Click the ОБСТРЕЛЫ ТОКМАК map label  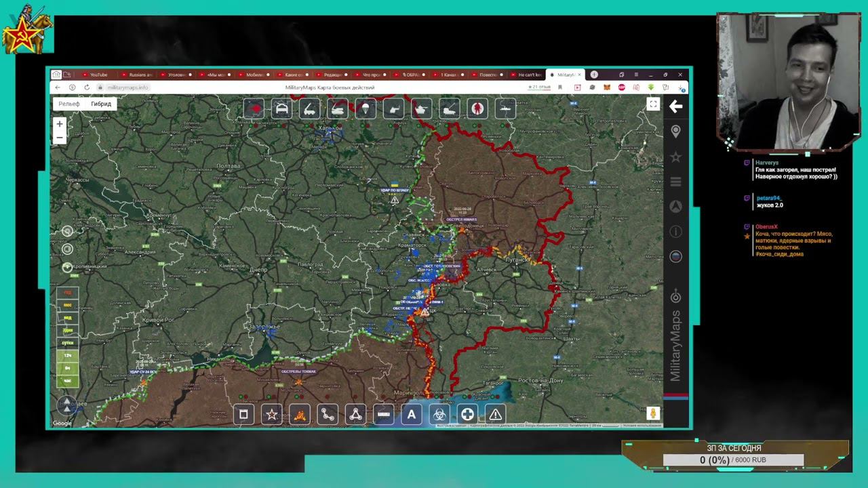[x=298, y=371]
